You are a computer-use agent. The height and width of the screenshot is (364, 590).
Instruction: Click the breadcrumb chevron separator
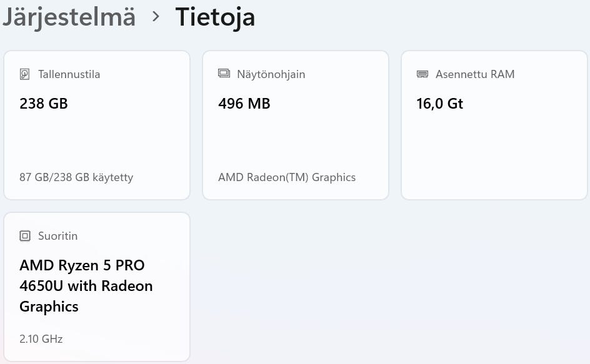(156, 17)
